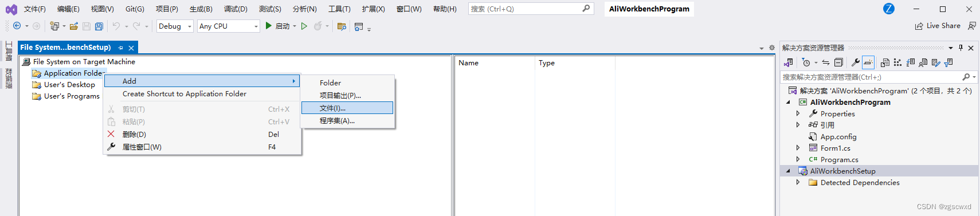The width and height of the screenshot is (980, 216).
Task: Expand the Program.cs node
Action: [x=798, y=159]
